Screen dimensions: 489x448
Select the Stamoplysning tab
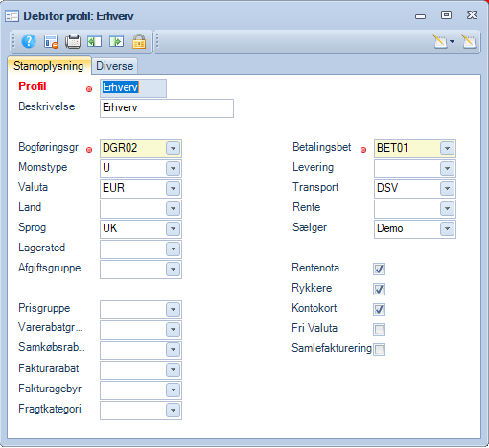49,66
